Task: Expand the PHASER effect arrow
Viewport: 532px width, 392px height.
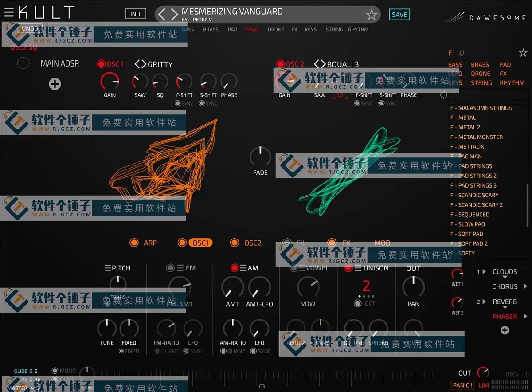Action: [526, 317]
